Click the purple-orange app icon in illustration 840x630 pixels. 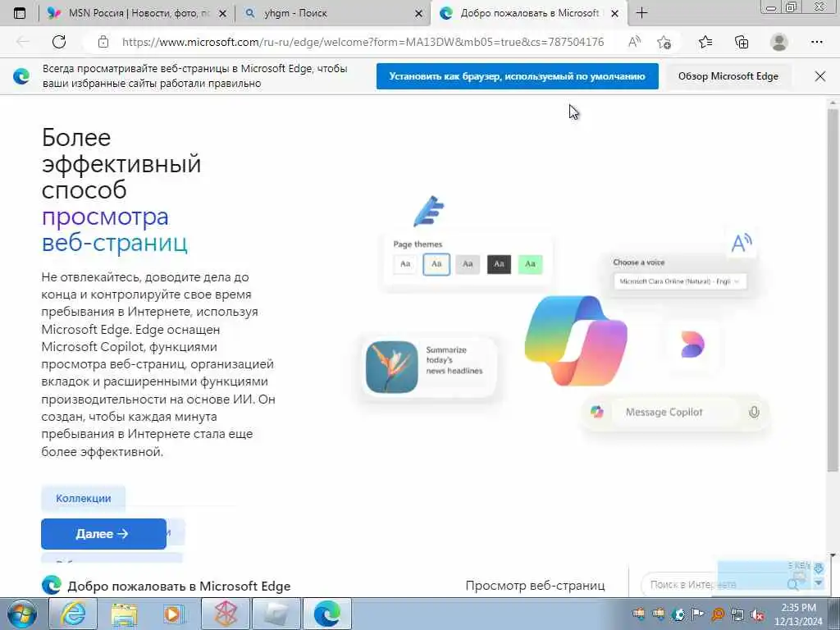[x=692, y=345]
